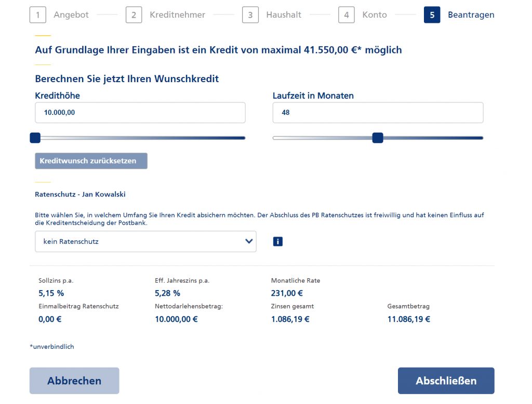Click the Abschließen button
Image resolution: width=532 pixels, height=404 pixels.
point(446,381)
